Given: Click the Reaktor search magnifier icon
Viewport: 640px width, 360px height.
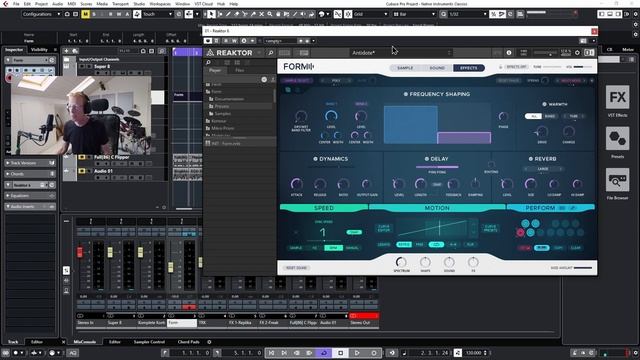Looking at the screenshot, I should tap(270, 53).
